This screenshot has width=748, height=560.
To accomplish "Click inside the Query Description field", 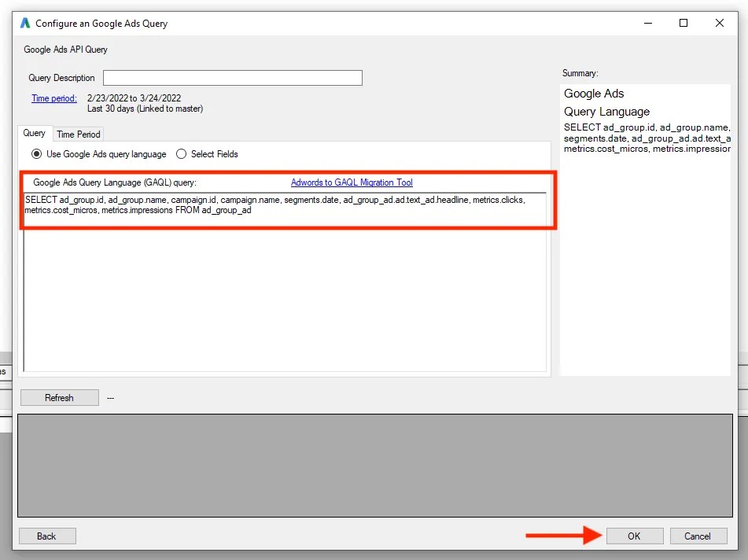I will coord(232,77).
